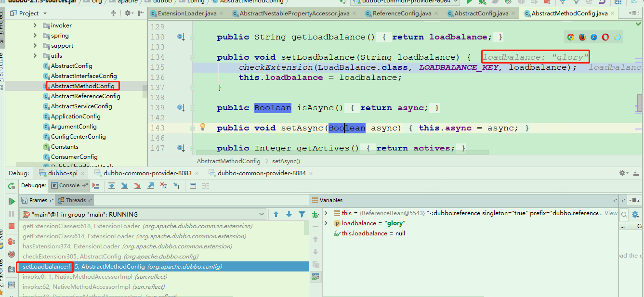Open the thread selector dropdown
Image resolution: width=644 pixels, height=297 pixels.
pos(143,214)
